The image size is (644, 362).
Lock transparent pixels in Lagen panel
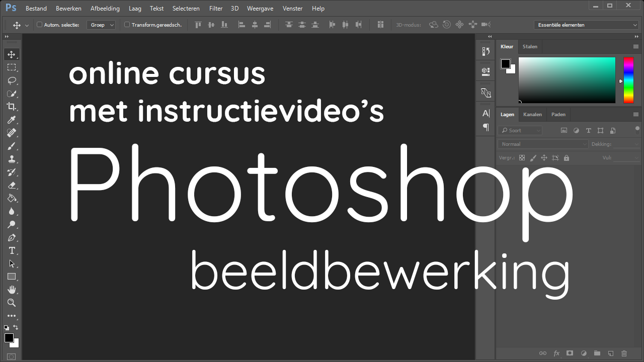[522, 158]
